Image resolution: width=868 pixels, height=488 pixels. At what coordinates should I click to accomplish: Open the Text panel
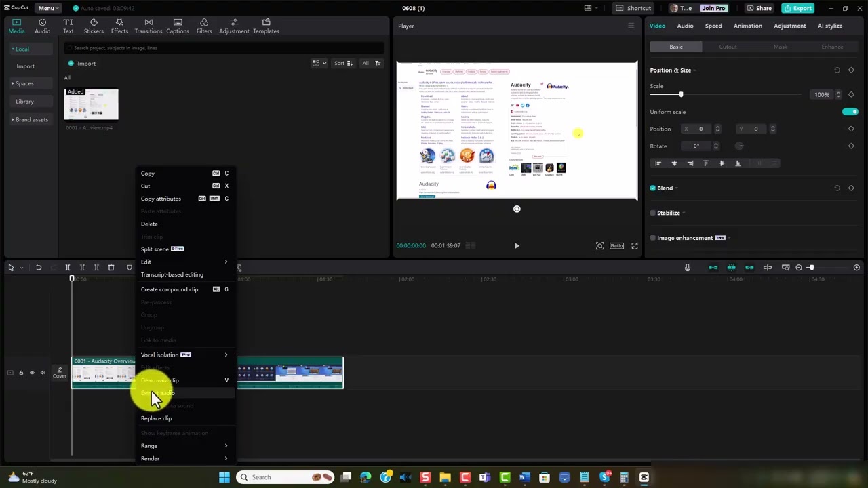pos(68,26)
